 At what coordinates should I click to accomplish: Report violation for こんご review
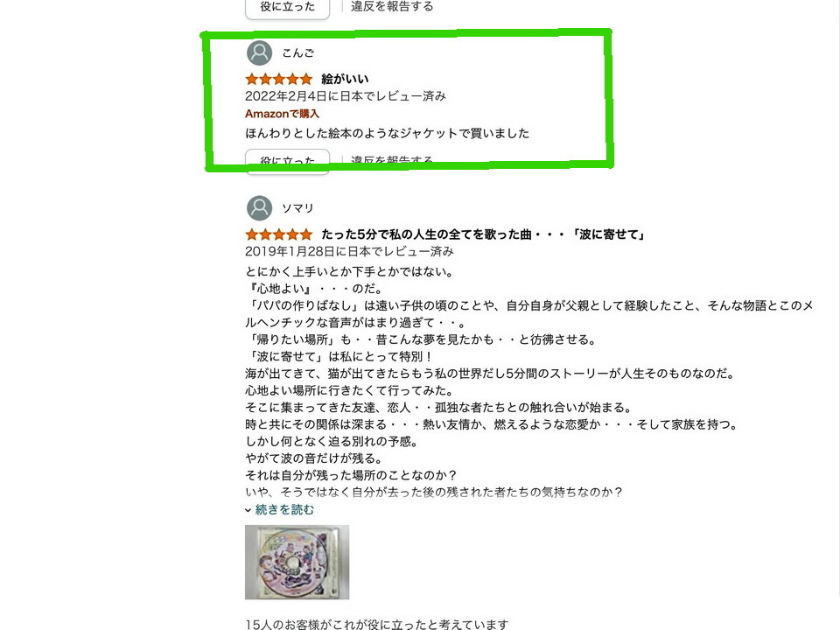pos(392,160)
